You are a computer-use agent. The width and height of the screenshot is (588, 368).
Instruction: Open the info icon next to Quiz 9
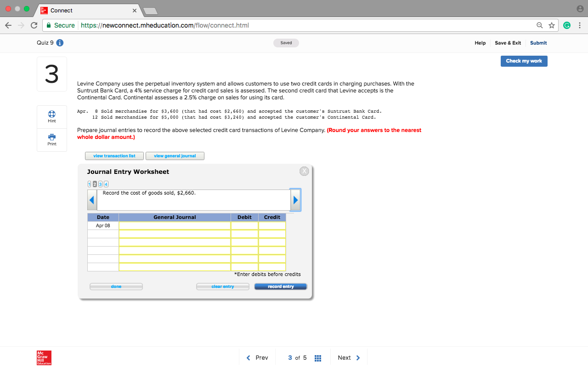coord(60,42)
